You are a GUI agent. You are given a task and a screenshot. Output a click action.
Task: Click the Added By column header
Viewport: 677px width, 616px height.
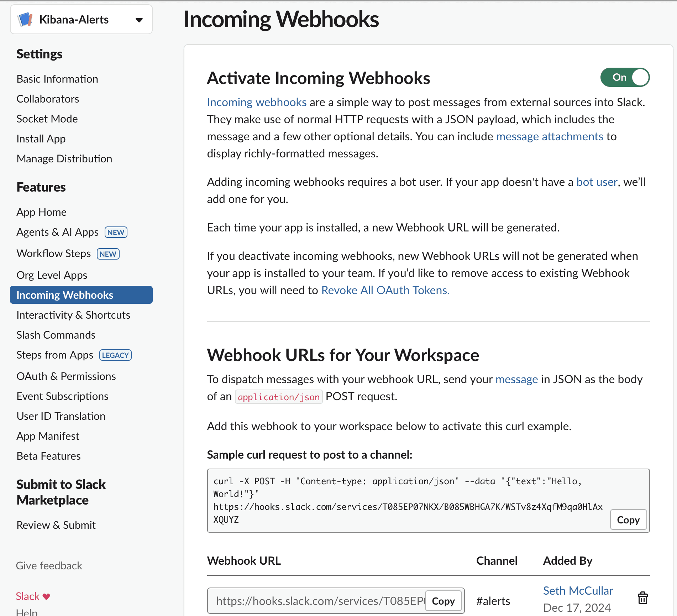click(568, 561)
